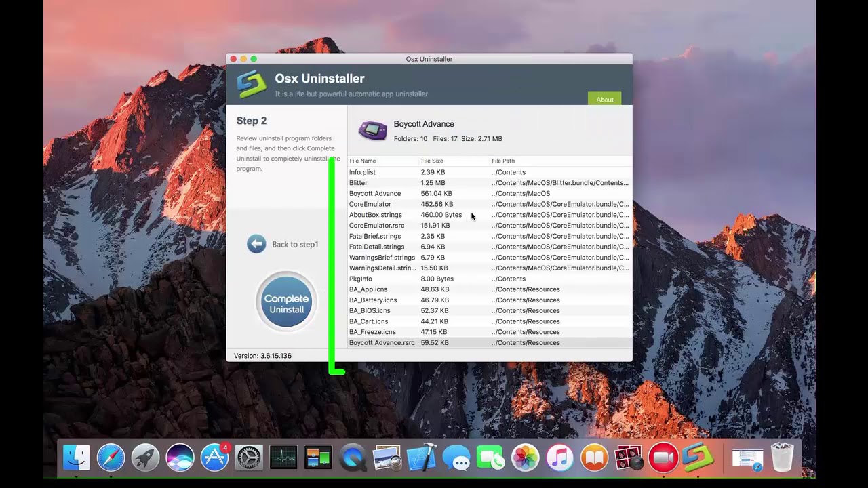
Task: Click the 'Step 2' heading
Action: click(x=252, y=121)
